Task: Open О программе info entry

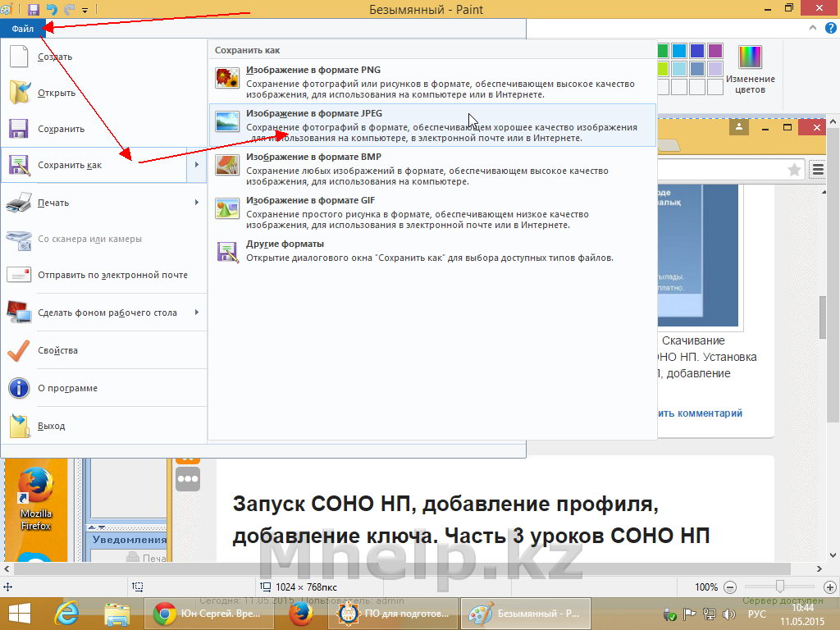Action: [x=103, y=388]
